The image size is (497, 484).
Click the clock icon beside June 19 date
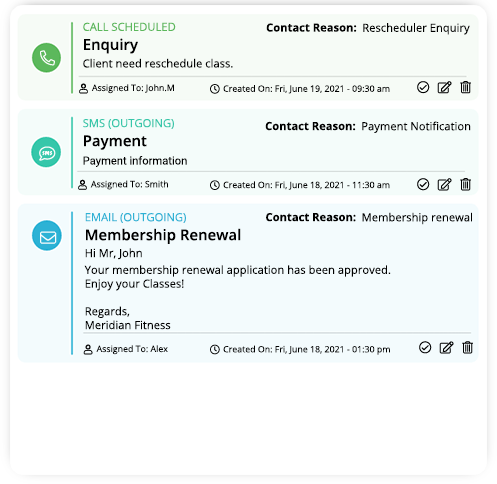pos(215,89)
